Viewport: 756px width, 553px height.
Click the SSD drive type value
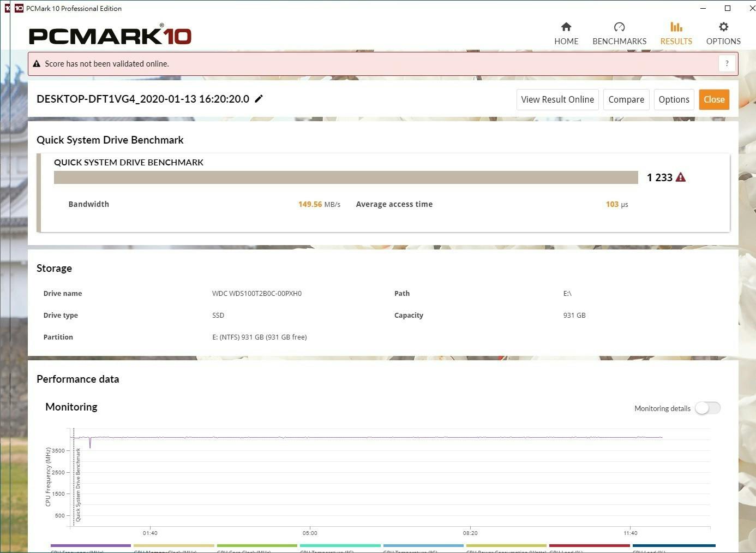point(218,315)
